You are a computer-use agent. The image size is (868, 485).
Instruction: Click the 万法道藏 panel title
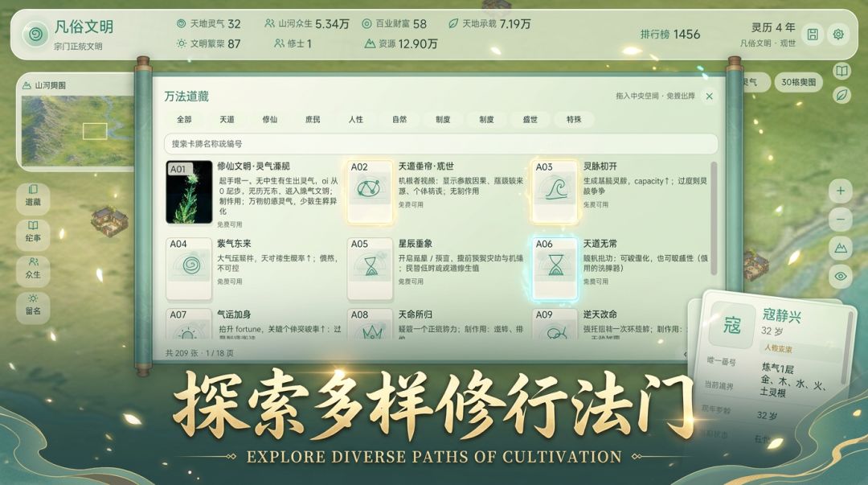pyautogui.click(x=186, y=97)
